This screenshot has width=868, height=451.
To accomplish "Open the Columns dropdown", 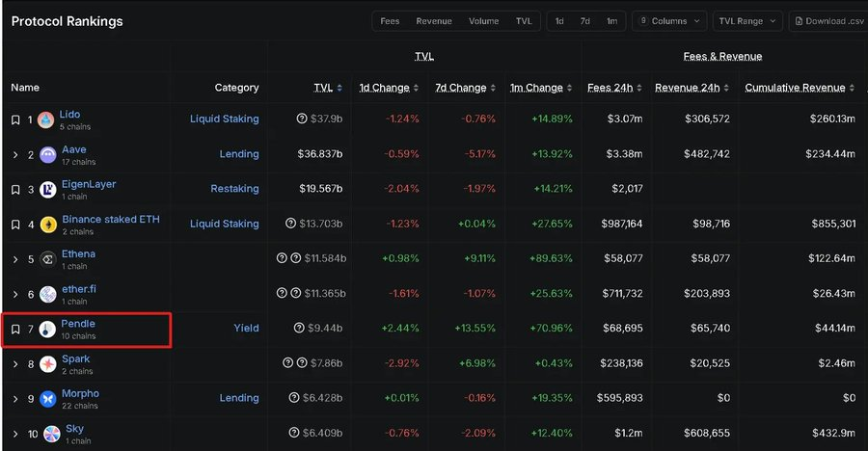I will pos(669,21).
